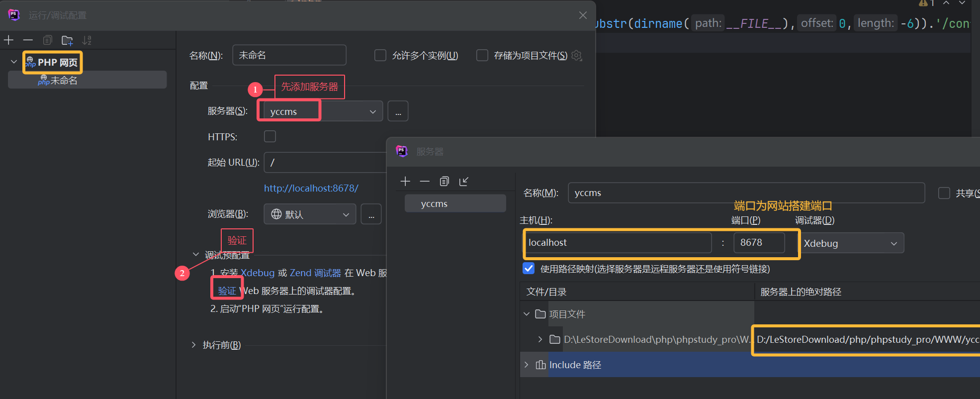The image size is (980, 399).
Task: Enable the 允许多个实例 checkbox
Action: 380,55
